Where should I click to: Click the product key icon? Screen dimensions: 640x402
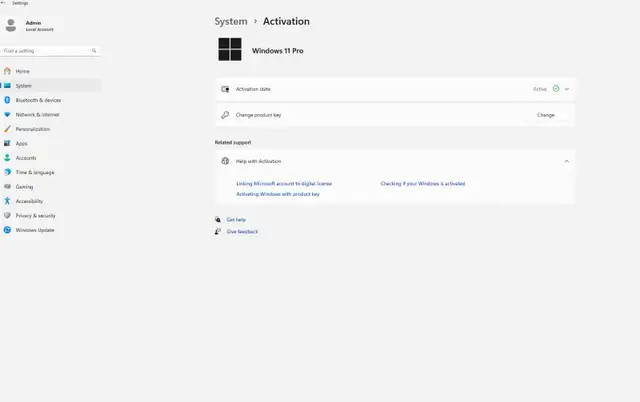pos(225,115)
